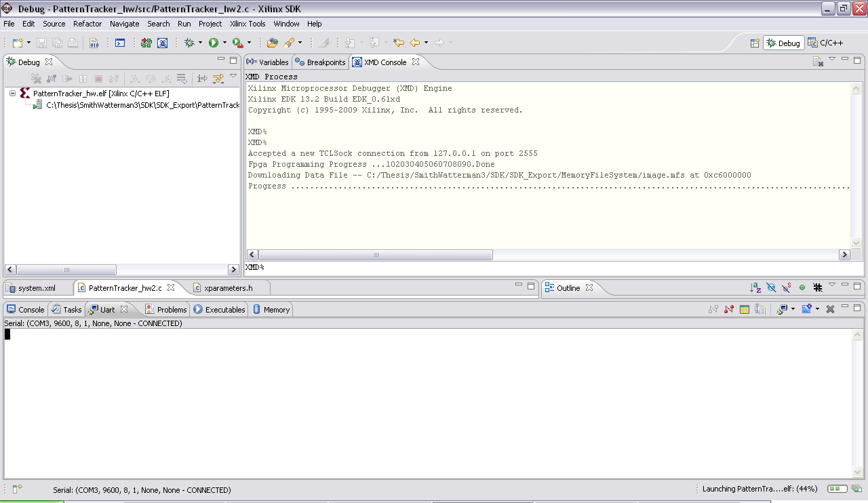The width and height of the screenshot is (868, 503).
Task: Expand the External Tools dropdown arrow
Action: (249, 43)
